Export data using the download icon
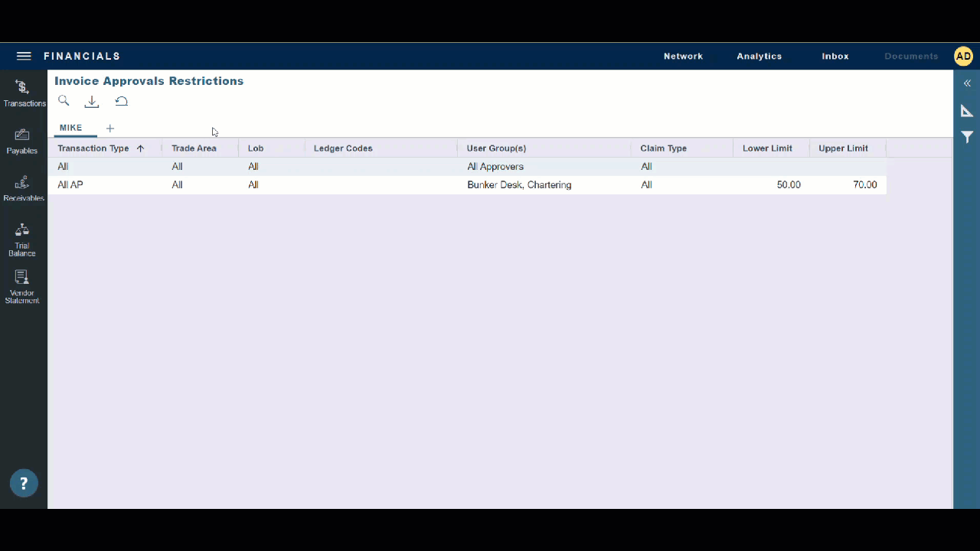Image resolution: width=980 pixels, height=551 pixels. pyautogui.click(x=92, y=101)
